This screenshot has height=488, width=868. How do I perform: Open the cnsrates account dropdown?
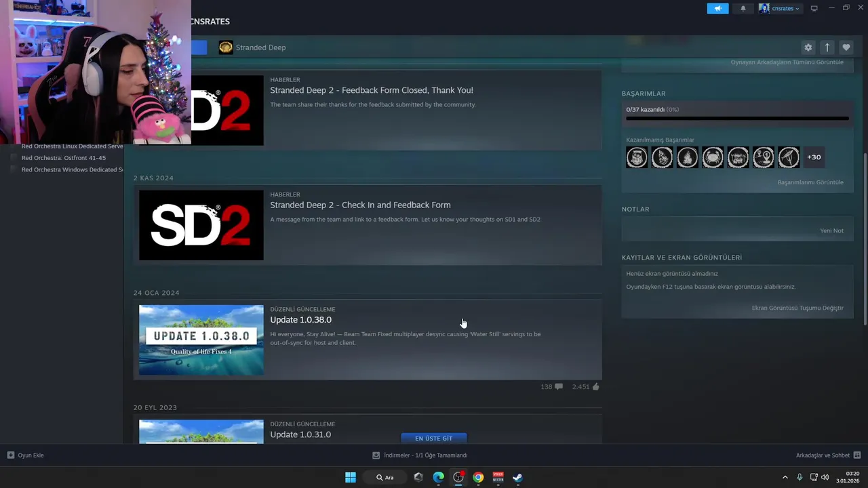(x=780, y=8)
